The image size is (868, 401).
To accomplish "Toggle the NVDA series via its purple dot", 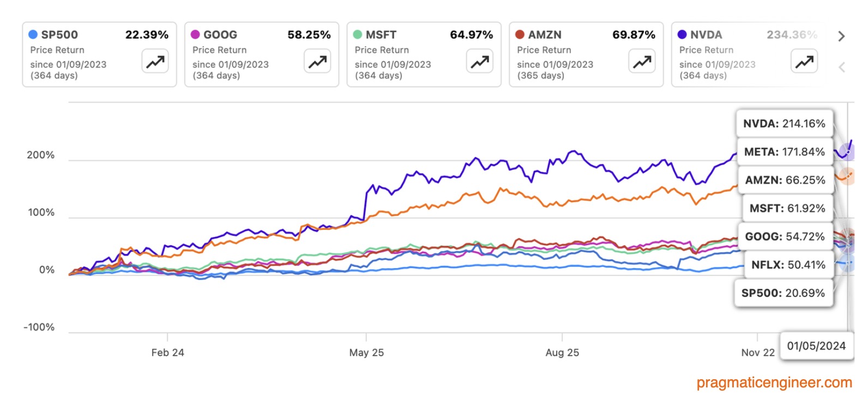I will point(682,34).
